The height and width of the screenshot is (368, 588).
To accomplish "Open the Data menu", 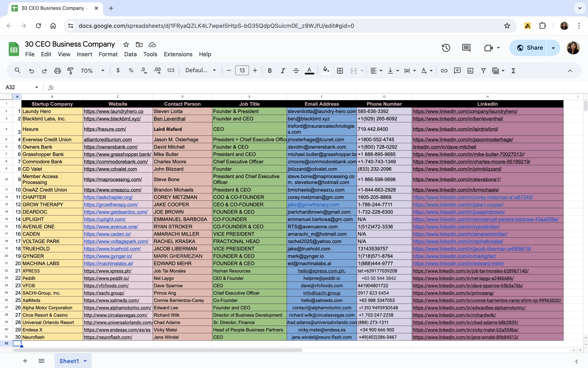I will [x=130, y=54].
